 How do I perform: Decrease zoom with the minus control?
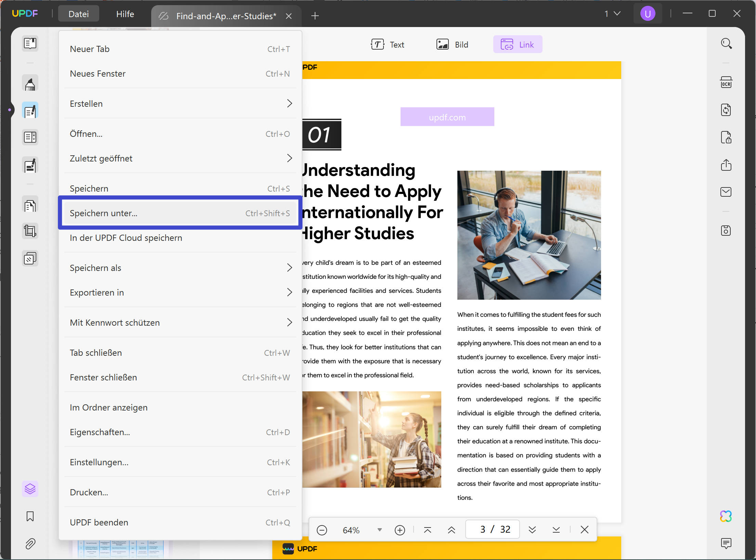pyautogui.click(x=322, y=530)
